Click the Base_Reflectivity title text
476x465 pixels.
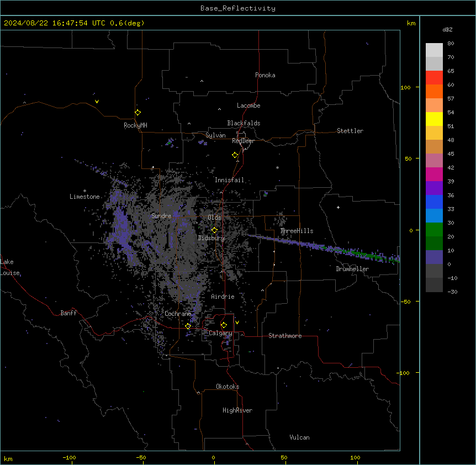pos(238,8)
